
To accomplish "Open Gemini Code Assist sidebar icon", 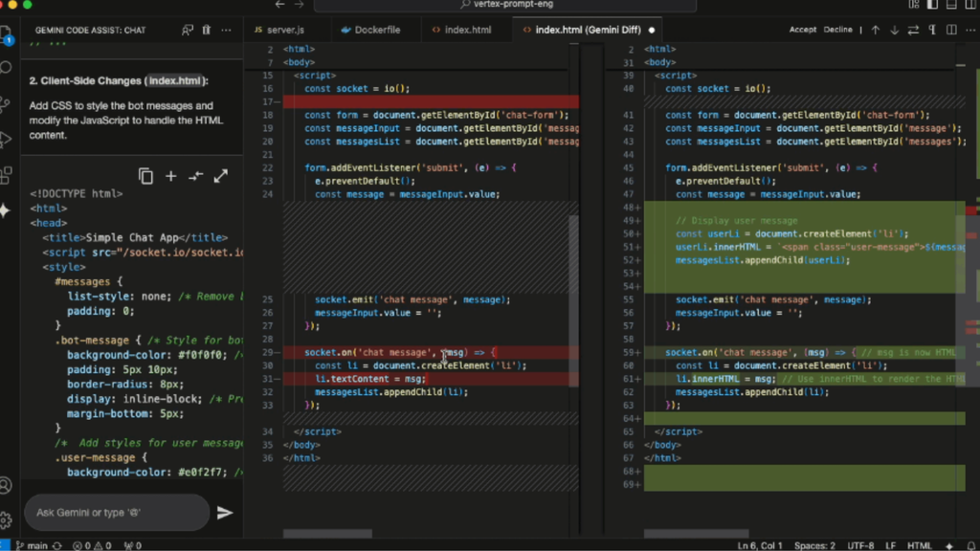I will (7, 210).
